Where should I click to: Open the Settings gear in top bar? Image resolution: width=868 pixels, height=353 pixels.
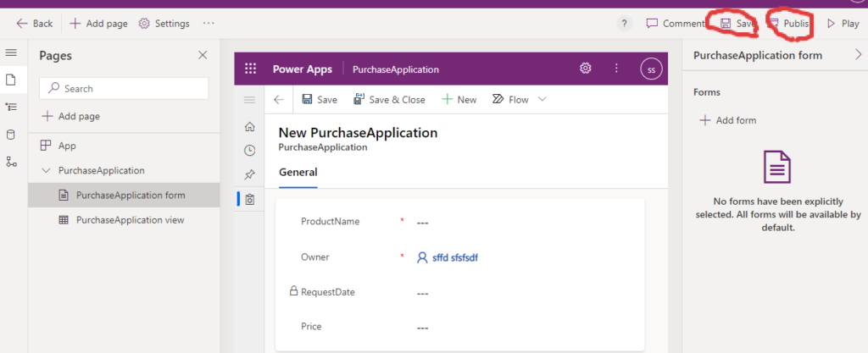(164, 24)
